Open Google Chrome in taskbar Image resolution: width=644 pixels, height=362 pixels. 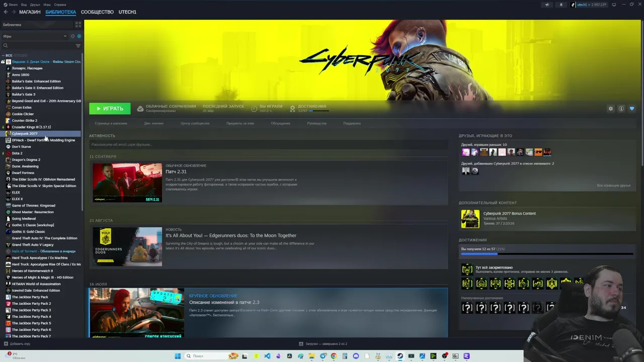point(334,356)
